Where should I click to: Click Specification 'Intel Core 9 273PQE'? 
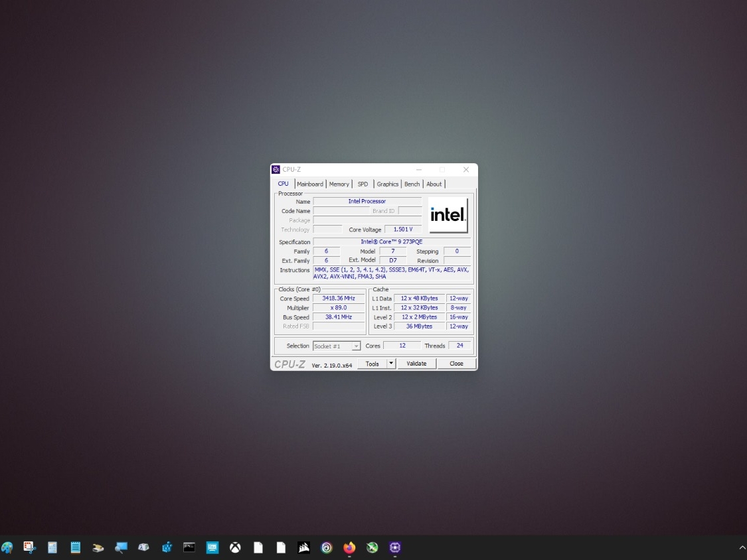tap(392, 242)
